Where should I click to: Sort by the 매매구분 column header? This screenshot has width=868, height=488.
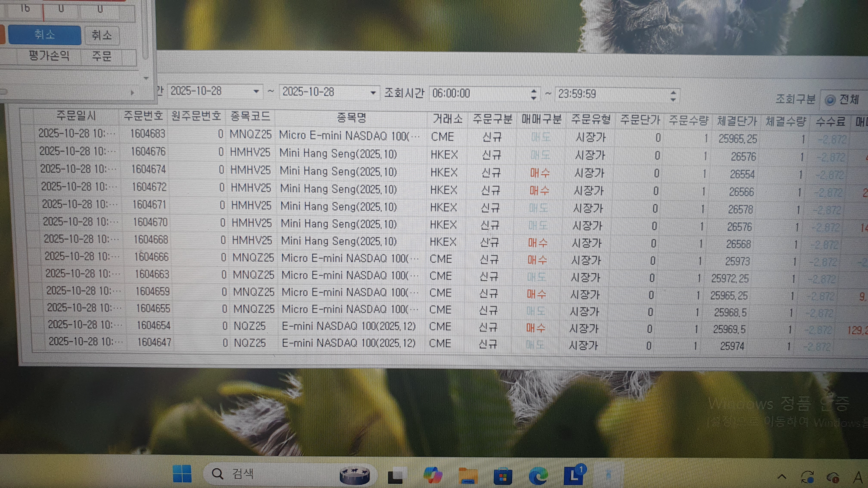(x=541, y=119)
